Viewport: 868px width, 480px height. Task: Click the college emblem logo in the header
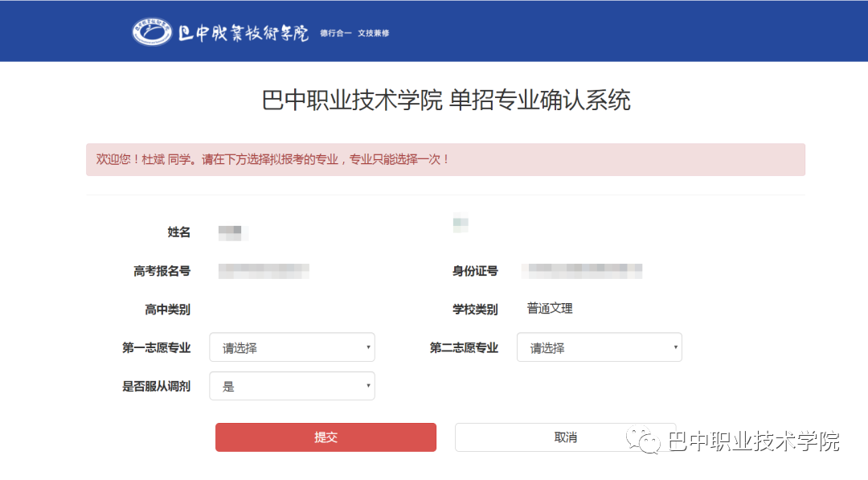click(x=152, y=31)
